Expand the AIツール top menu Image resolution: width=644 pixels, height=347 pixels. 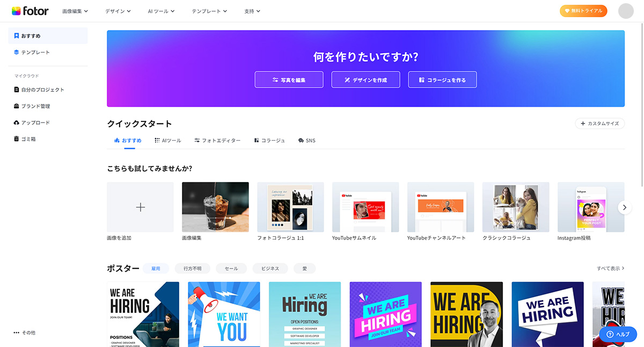point(162,11)
